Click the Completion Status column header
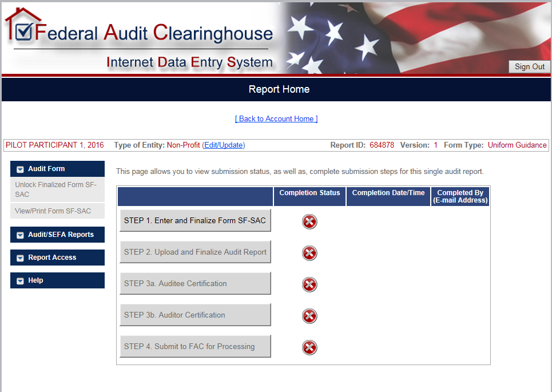Screen dimensions: 552x392 310,196
